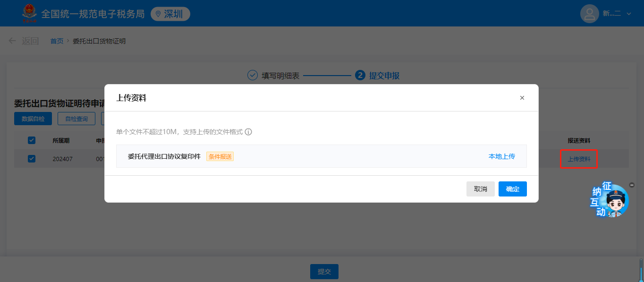Click 确定 button in dialog
644x282 pixels.
click(x=513, y=189)
